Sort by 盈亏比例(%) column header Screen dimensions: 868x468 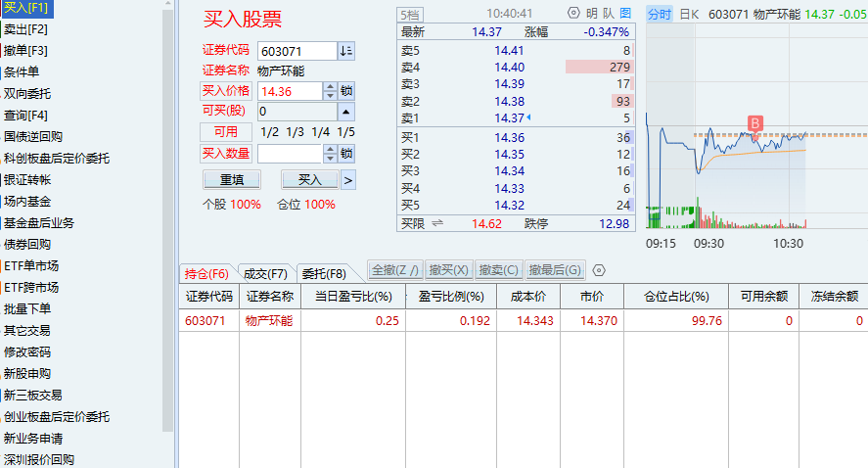point(451,297)
